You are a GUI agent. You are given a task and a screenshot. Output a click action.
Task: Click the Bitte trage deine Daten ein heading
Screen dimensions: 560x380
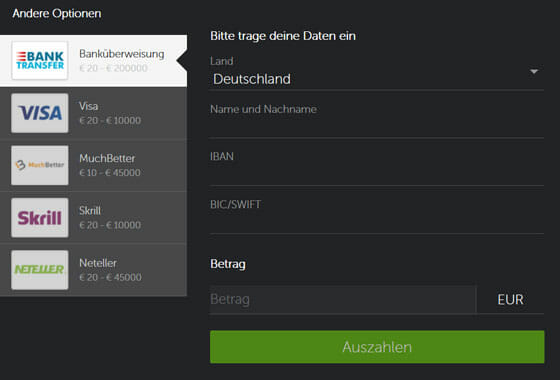283,36
